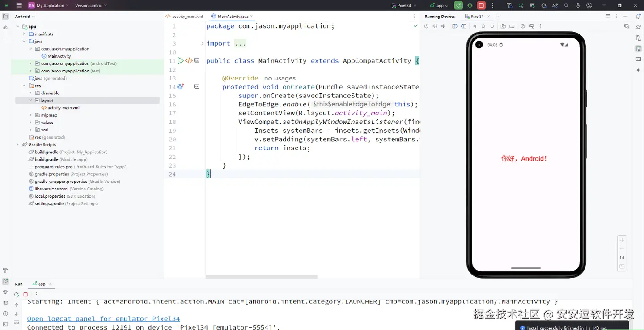Open logcat panel for emulator Pixel34 link
The height and width of the screenshot is (330, 644).
click(103, 318)
